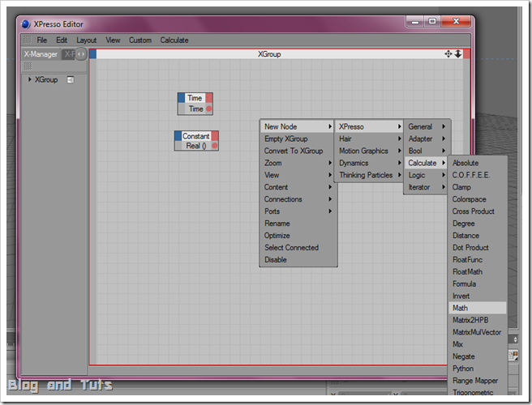Create a Math node
This screenshot has height=405, width=532.
click(478, 308)
